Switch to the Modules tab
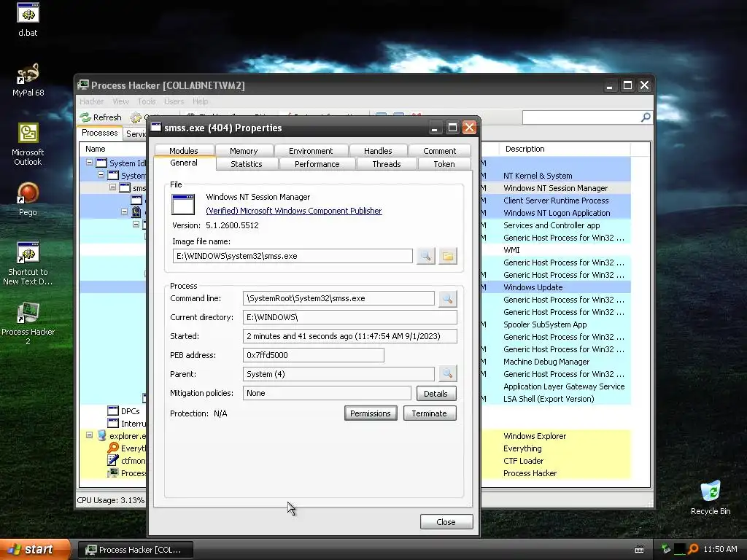The image size is (747, 560). 183,150
